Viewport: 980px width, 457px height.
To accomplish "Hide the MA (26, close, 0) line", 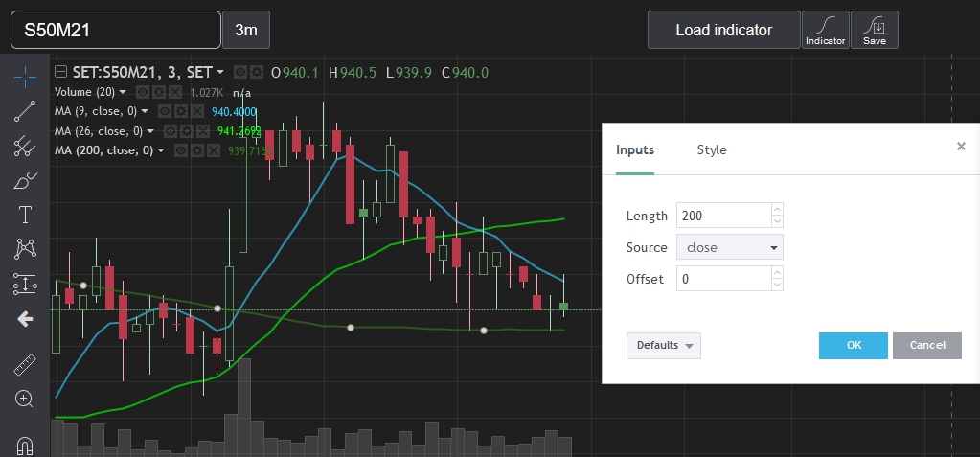I will point(171,131).
